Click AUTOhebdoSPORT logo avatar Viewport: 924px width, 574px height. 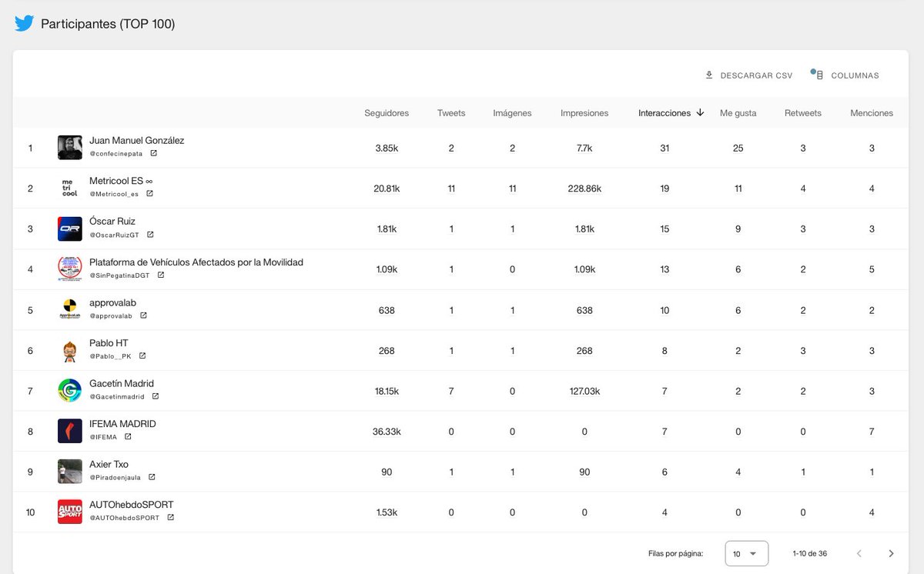click(70, 512)
